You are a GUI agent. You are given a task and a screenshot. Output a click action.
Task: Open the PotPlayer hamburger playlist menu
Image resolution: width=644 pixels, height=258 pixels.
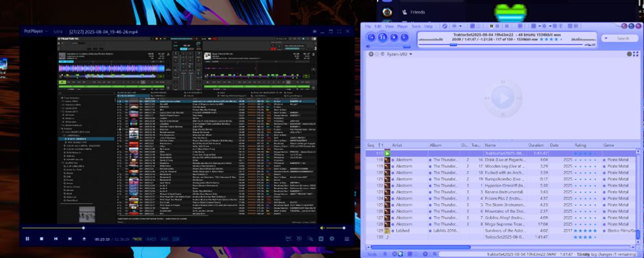pyautogui.click(x=347, y=239)
